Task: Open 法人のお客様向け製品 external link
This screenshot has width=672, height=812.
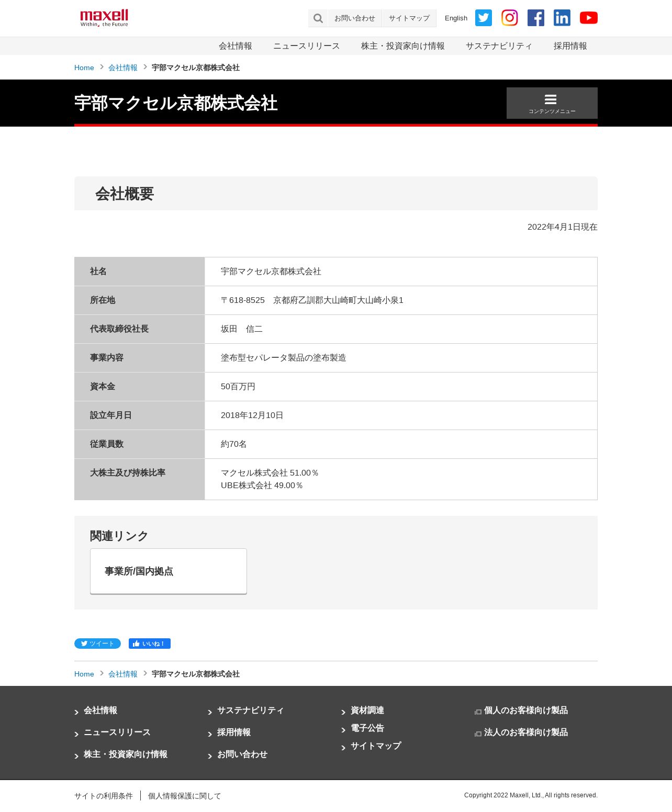Action: 526,732
